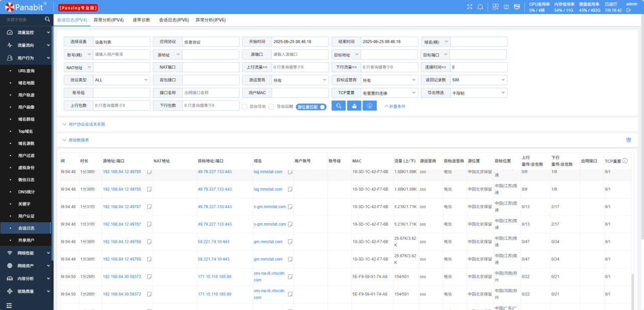Click the blue download arrow button
Image resolution: width=644 pixels, height=310 pixels.
(369, 106)
